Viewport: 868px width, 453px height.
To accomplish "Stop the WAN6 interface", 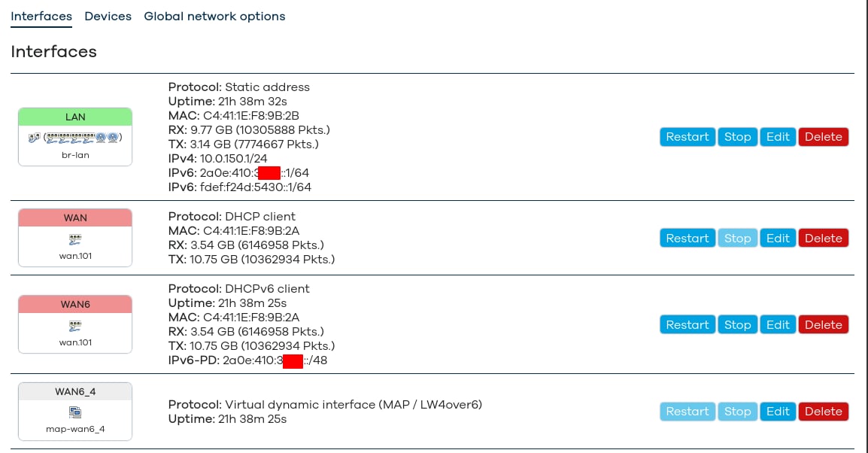I will tap(737, 325).
